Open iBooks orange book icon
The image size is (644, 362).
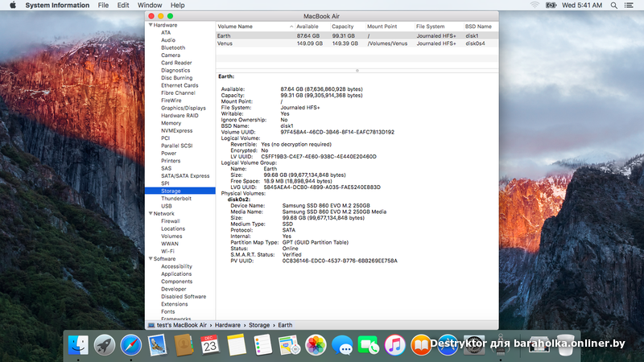421,345
